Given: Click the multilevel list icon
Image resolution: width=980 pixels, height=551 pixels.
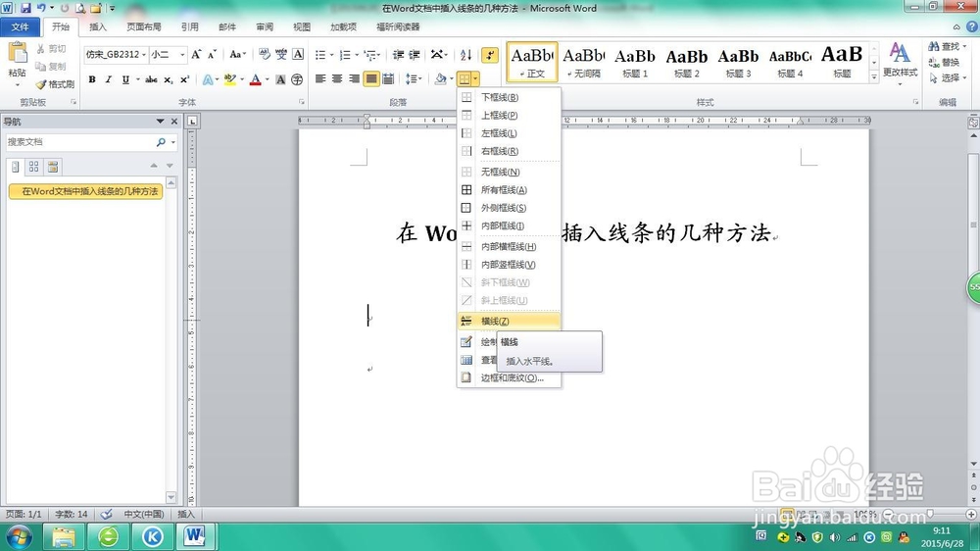Looking at the screenshot, I should click(369, 55).
